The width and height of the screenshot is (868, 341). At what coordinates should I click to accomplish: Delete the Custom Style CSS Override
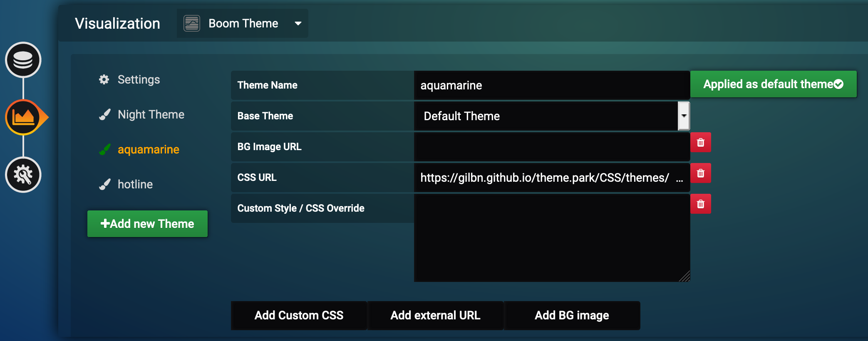tap(701, 204)
